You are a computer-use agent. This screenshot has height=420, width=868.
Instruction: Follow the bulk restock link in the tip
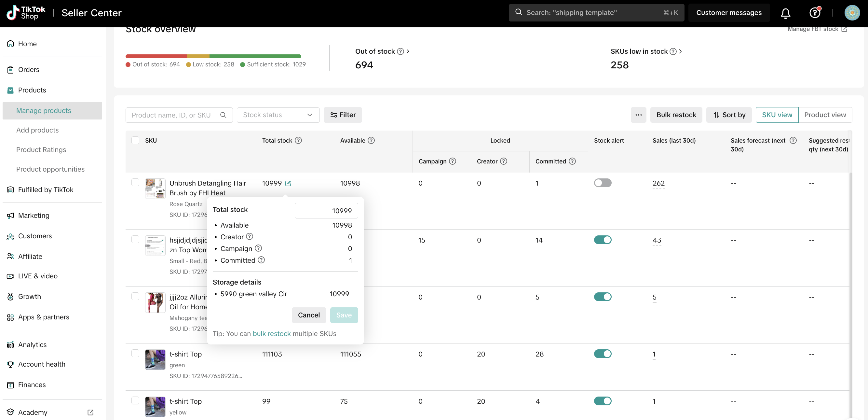click(x=272, y=333)
